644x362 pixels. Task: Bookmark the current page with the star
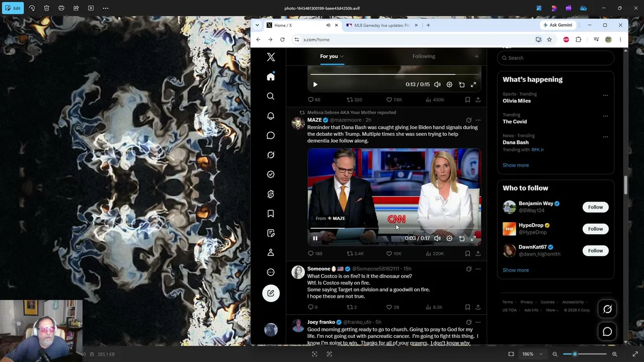click(549, 40)
